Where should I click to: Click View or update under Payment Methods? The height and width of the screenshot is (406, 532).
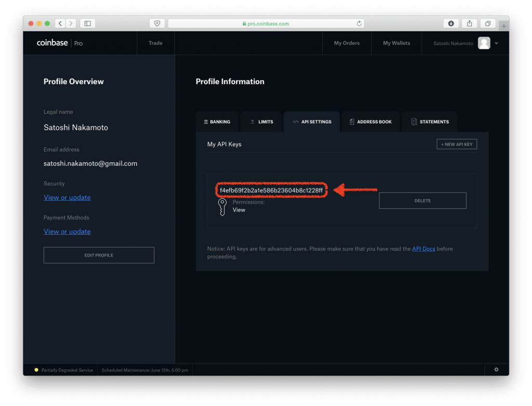pyautogui.click(x=67, y=232)
